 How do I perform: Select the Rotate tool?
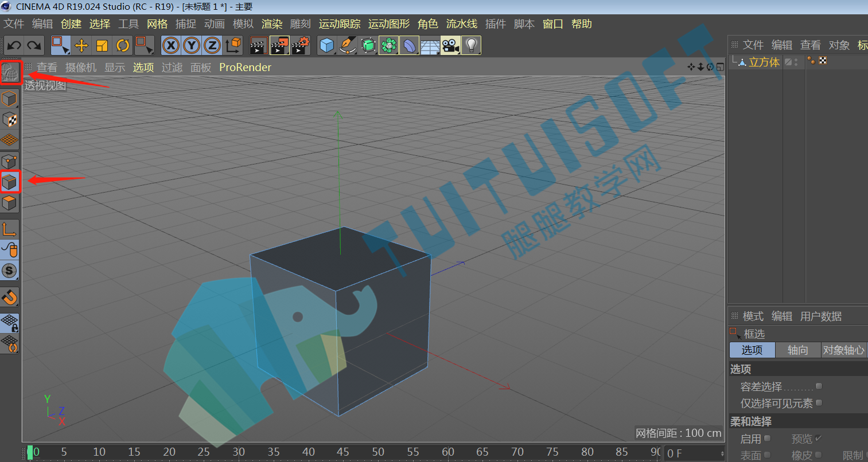point(123,45)
